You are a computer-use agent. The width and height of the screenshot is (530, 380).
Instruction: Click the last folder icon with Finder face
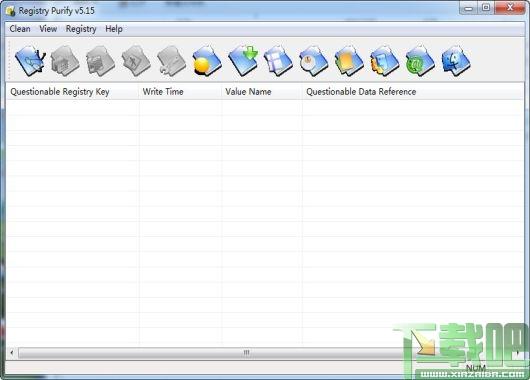pos(456,61)
